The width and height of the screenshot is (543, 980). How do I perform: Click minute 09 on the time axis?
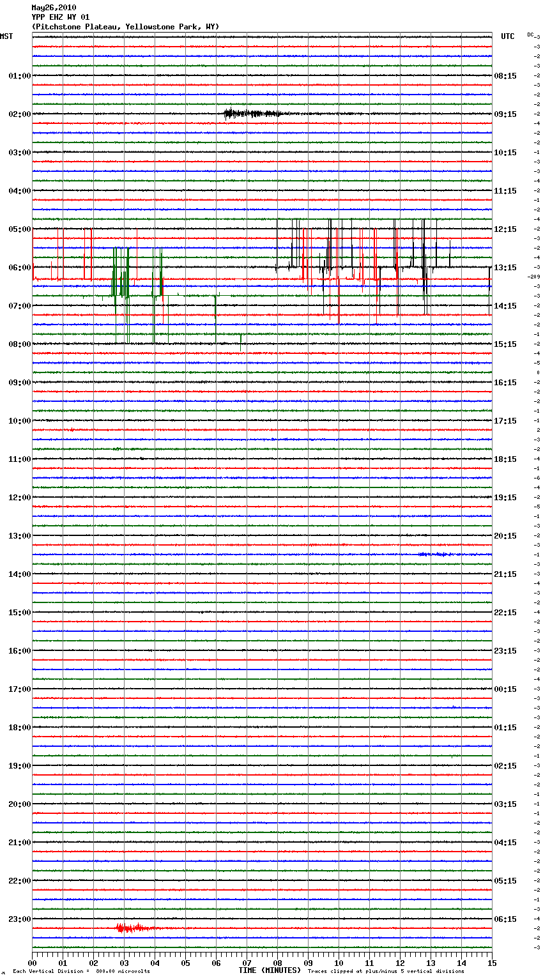[x=308, y=963]
